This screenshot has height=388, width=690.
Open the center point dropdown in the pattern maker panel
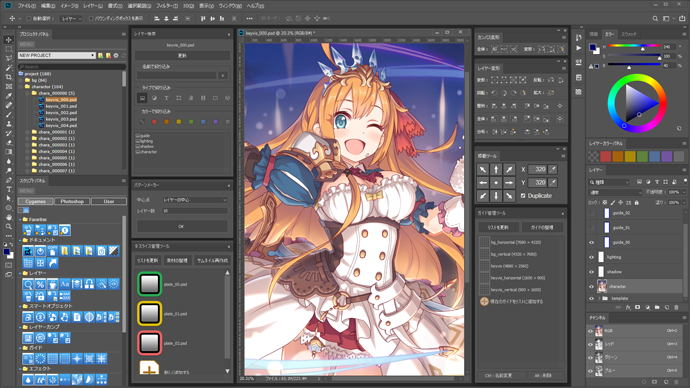click(x=195, y=200)
